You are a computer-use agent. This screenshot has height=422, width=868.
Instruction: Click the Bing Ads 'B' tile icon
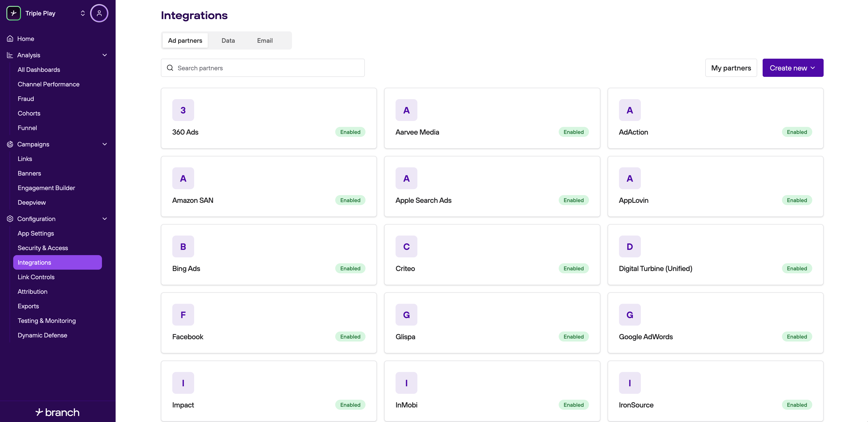(183, 247)
